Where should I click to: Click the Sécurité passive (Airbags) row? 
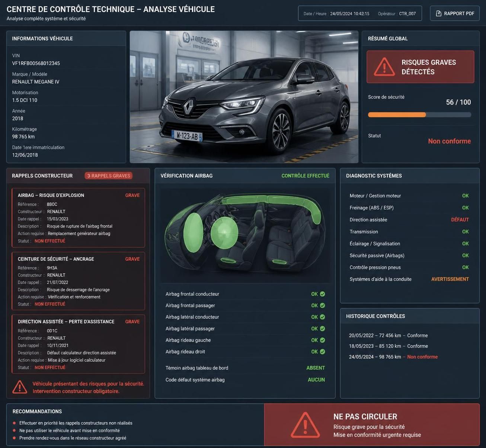pos(409,255)
